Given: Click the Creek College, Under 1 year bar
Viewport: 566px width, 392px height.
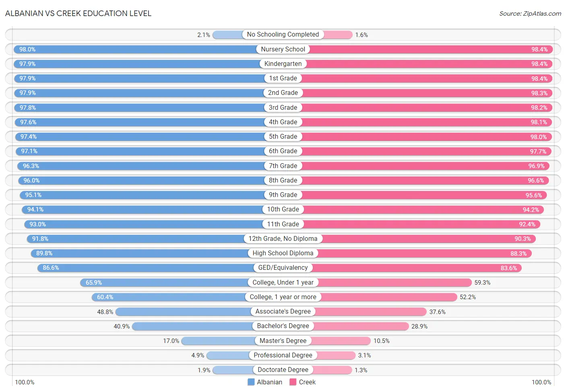Looking at the screenshot, I should [377, 282].
